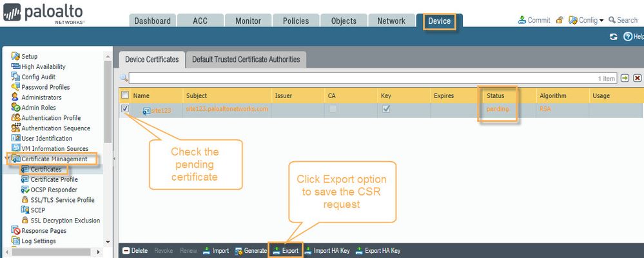The height and width of the screenshot is (258, 644).
Task: Click the Certificate Profile icon
Action: pos(24,179)
